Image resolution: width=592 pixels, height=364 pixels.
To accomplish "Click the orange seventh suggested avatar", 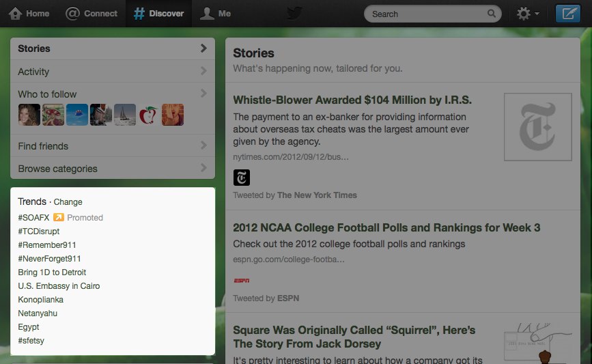I will pos(173,115).
